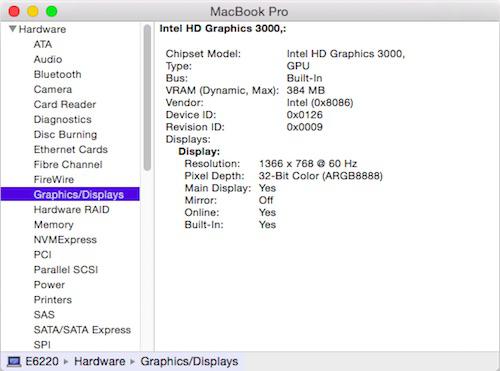
Task: Click E6220 in the path bar
Action: pyautogui.click(x=42, y=361)
